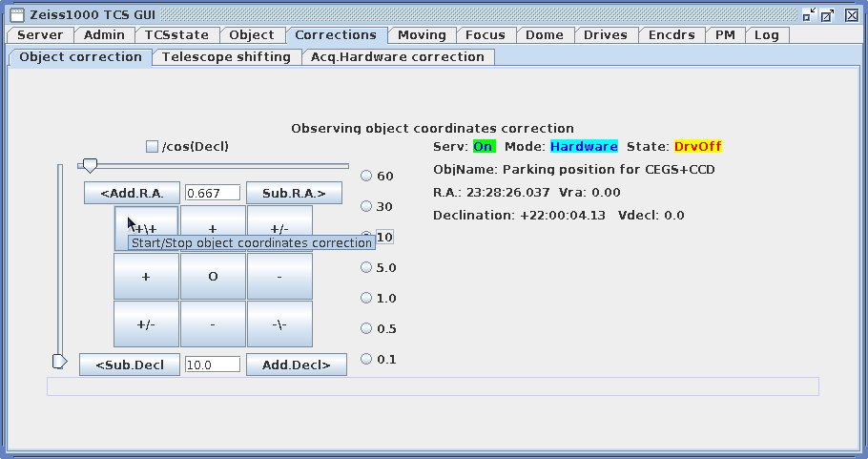Open the Acq.Hardware correction sub-tab
The image size is (868, 459).
pos(398,57)
